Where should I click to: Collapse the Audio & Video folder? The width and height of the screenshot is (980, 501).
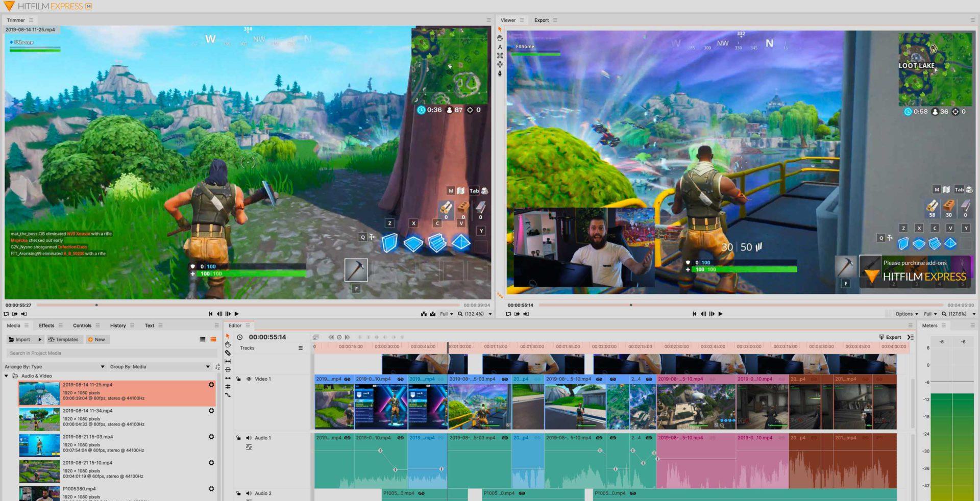(6, 376)
